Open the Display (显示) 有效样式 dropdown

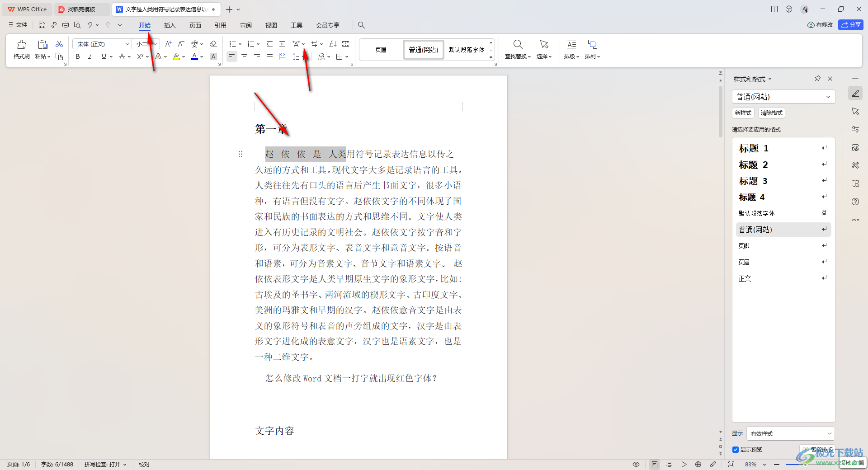point(790,433)
